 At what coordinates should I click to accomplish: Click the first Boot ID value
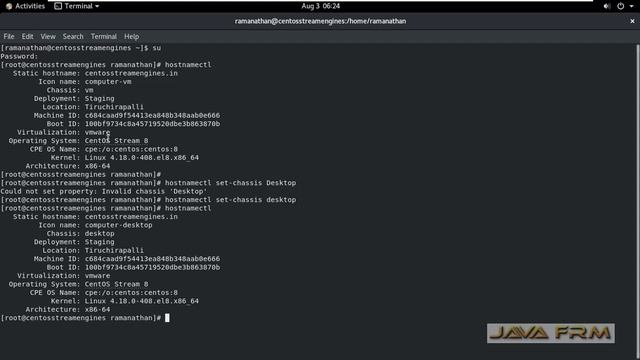(x=152, y=124)
